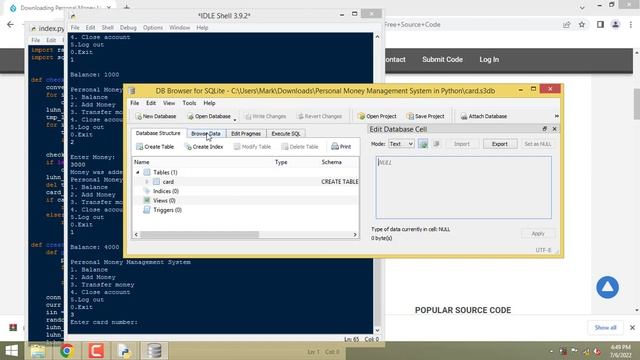Click the Apply button in Edit Cell
This screenshot has height=360, width=640.
coord(538,233)
